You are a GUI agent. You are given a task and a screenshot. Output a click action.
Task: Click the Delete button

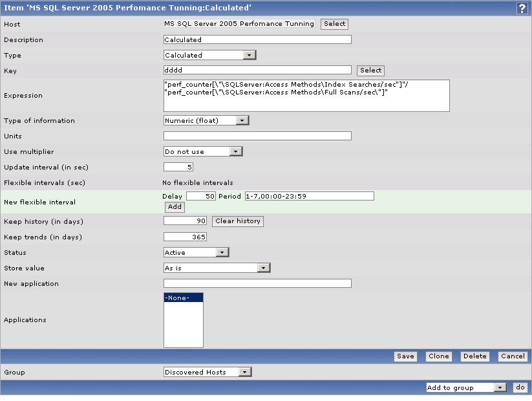(475, 356)
